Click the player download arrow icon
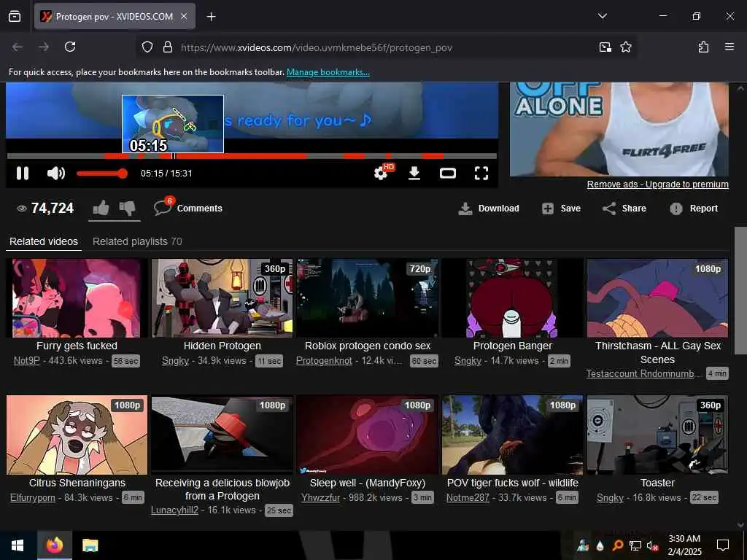The image size is (747, 560). [x=414, y=174]
